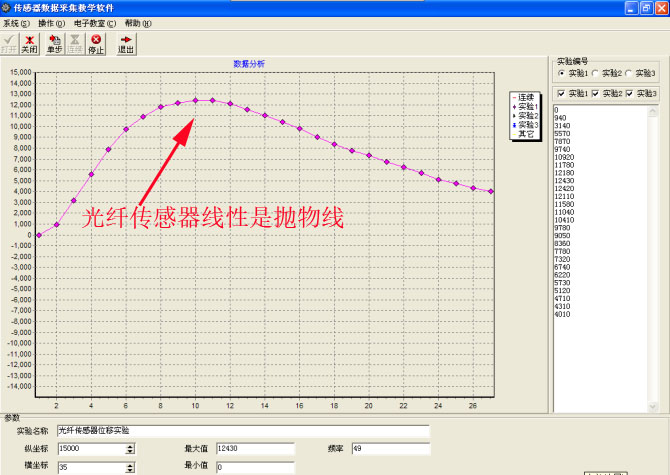Toggle the 实验2 checkbox
This screenshot has width=670, height=475.
[596, 93]
